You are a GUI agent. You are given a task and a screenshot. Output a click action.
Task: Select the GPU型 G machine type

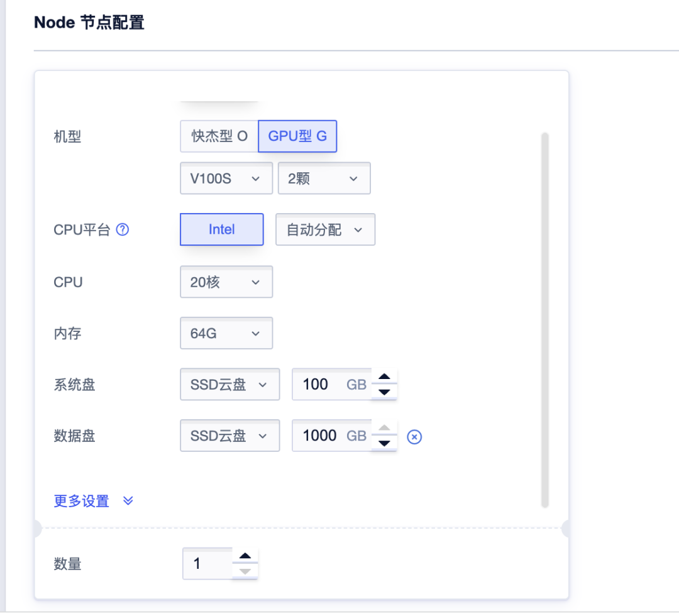point(297,136)
